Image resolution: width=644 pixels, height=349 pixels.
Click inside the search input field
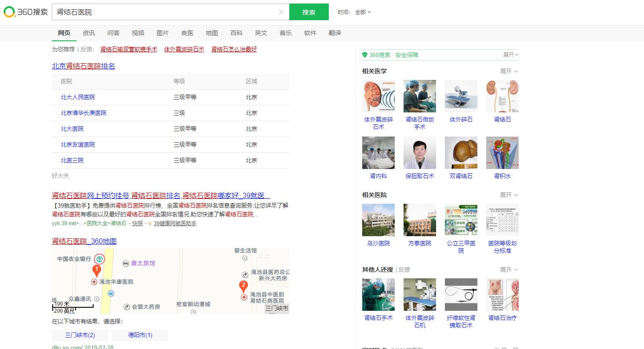pos(167,12)
